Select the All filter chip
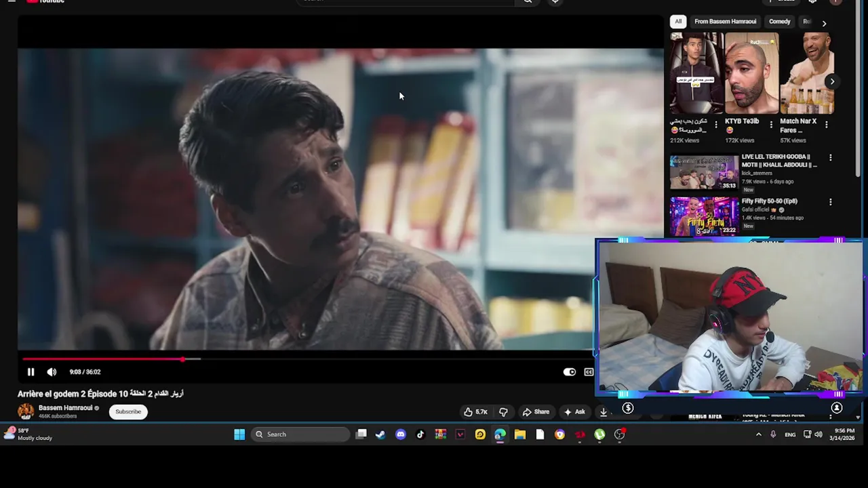 (678, 22)
